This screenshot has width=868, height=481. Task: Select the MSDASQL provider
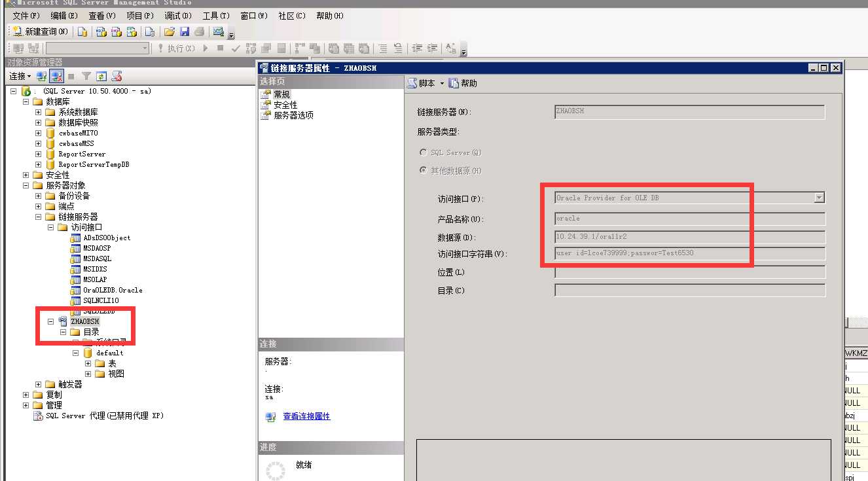tap(97, 258)
